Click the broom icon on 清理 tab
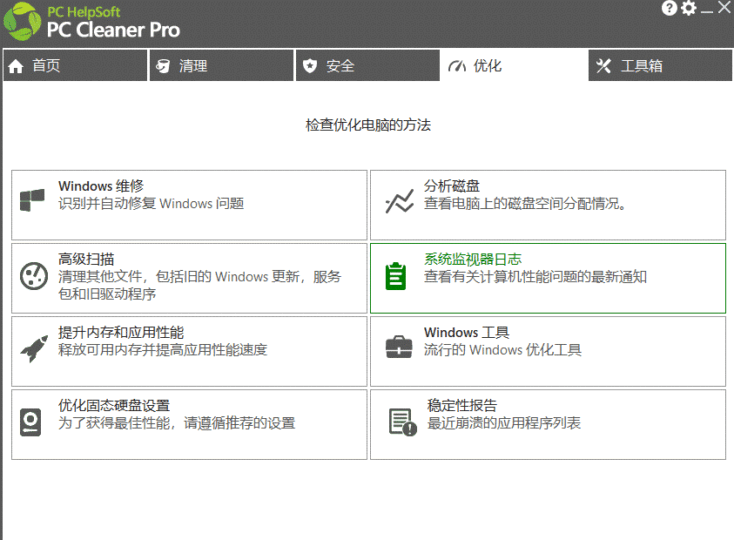This screenshot has height=540, width=734. click(162, 66)
